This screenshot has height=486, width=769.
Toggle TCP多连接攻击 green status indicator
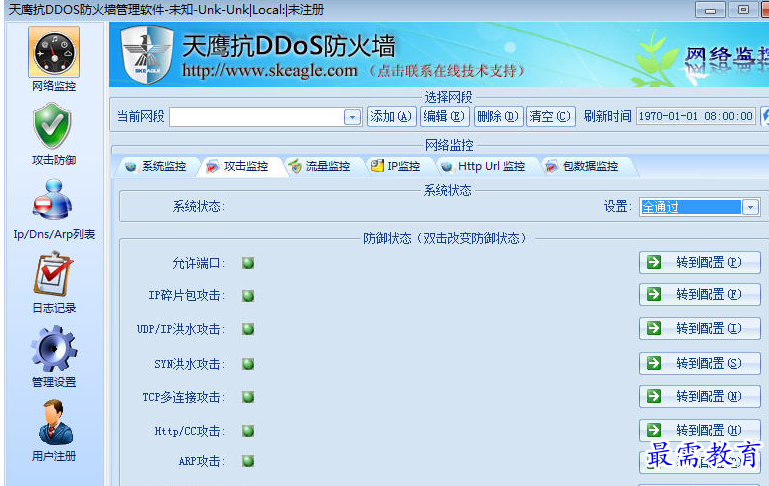(x=248, y=397)
